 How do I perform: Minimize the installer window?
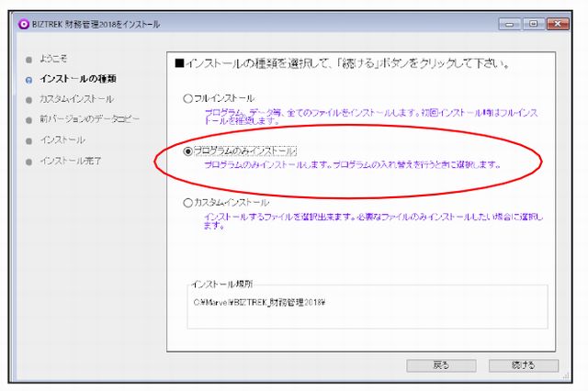click(510, 24)
